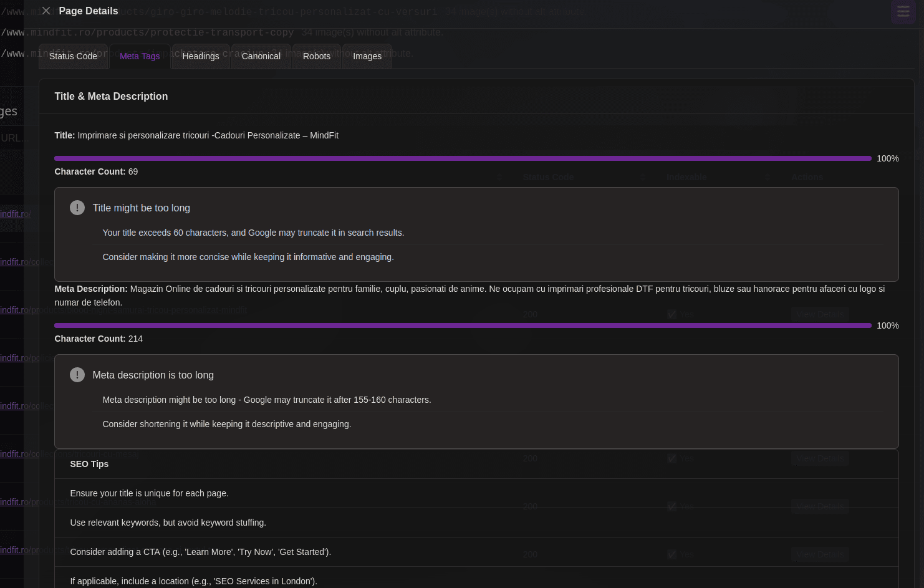Viewport: 924px width, 588px height.
Task: Click the warning icon beside 'Title might be too long'
Action: (77, 208)
